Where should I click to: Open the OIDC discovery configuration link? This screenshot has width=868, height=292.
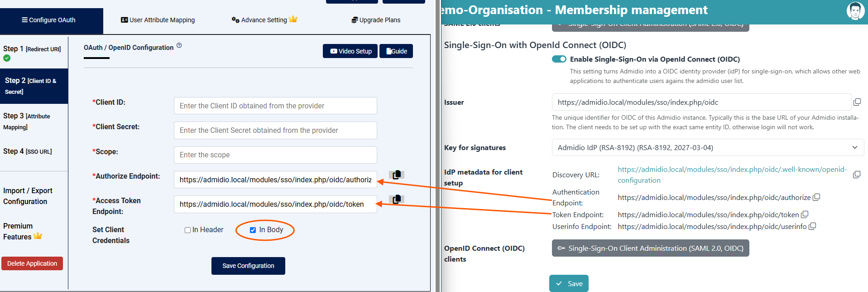tap(732, 175)
